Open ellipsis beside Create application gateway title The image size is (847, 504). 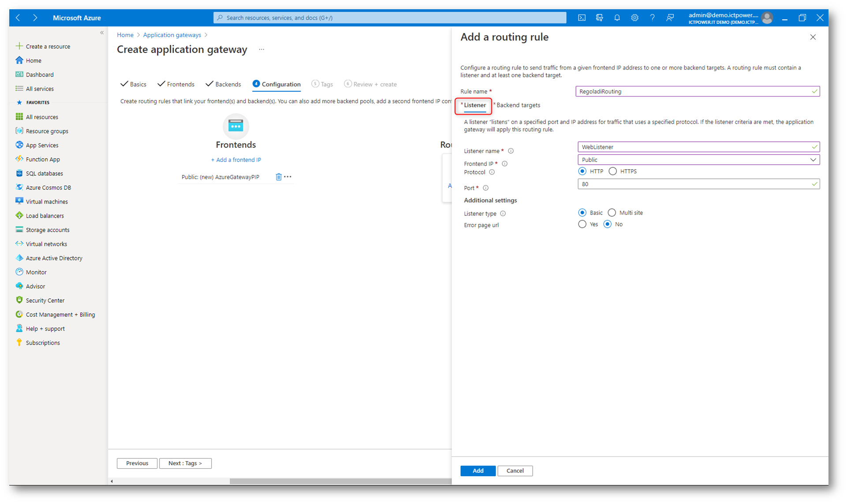[x=261, y=49]
